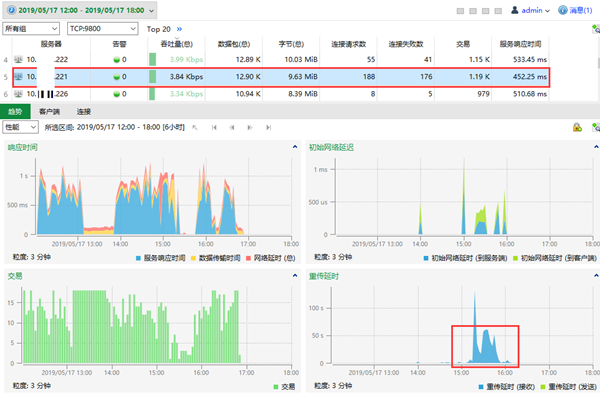Toggle the 初始网络延时 (到服务端) legend series

[x=465, y=258]
